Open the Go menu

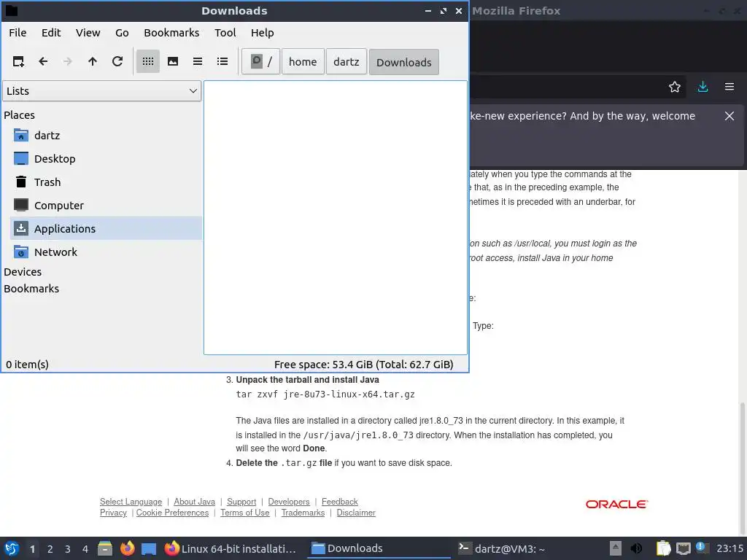[122, 33]
